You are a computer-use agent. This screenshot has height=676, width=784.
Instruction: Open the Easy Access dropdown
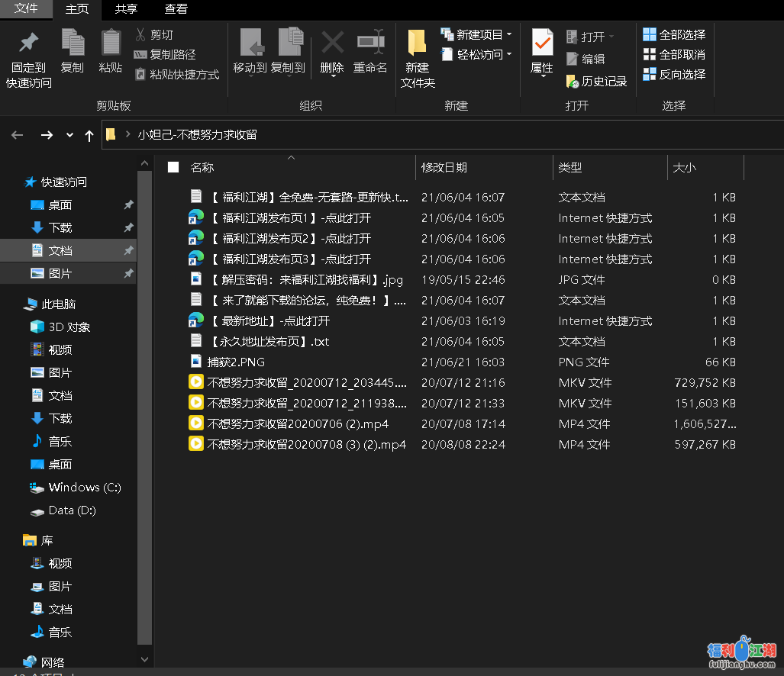(508, 55)
